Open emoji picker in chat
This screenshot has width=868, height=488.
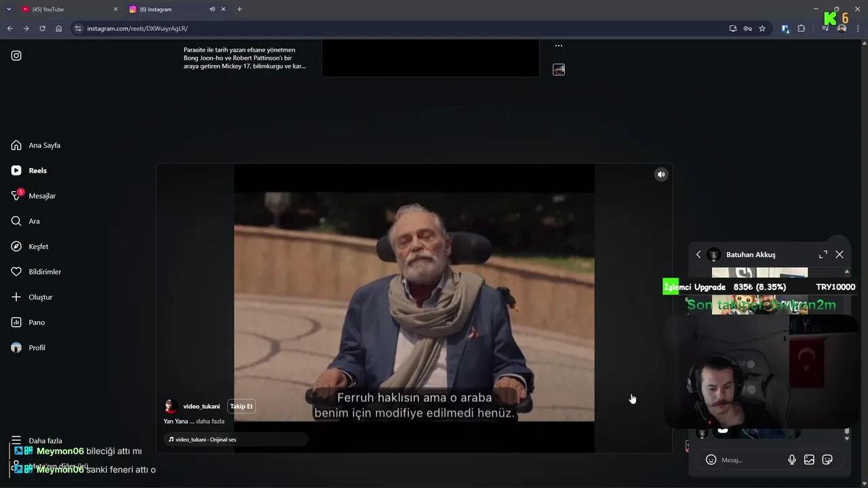[711, 460]
